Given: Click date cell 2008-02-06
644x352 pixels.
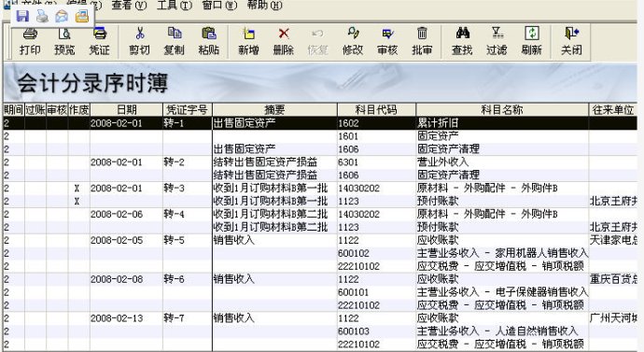Looking at the screenshot, I should [126, 214].
